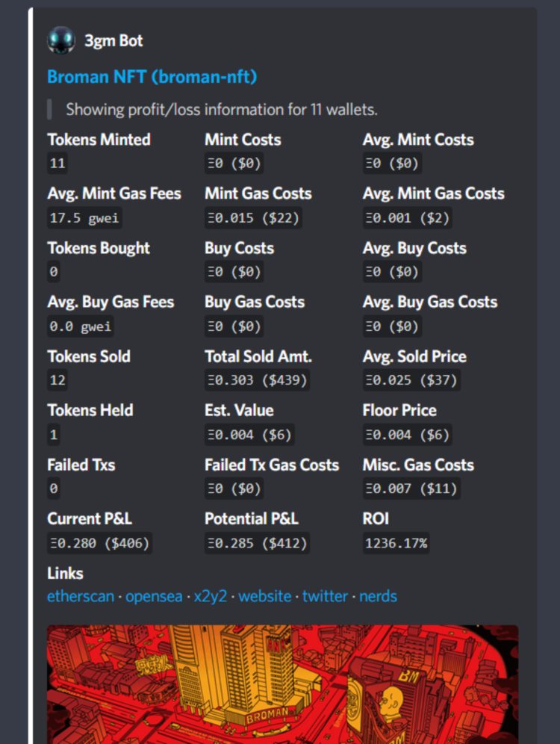Open the 3gm Bot username profile
Viewport: 560px width, 744px height.
coord(113,40)
